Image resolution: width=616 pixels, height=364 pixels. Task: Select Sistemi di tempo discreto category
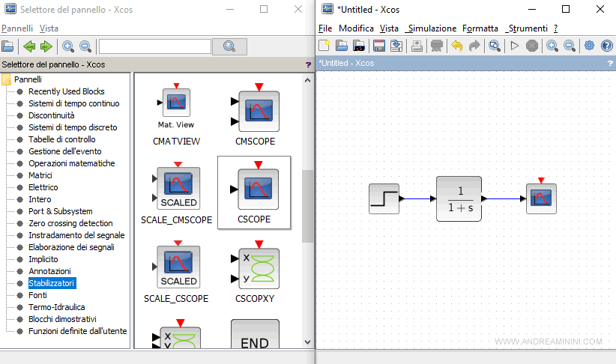tap(73, 127)
